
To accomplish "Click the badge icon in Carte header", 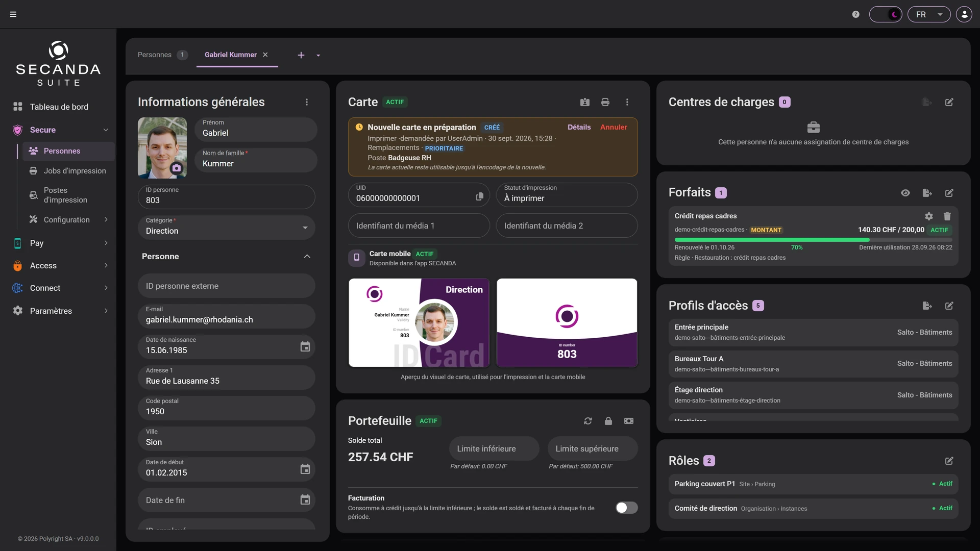I will coord(585,102).
